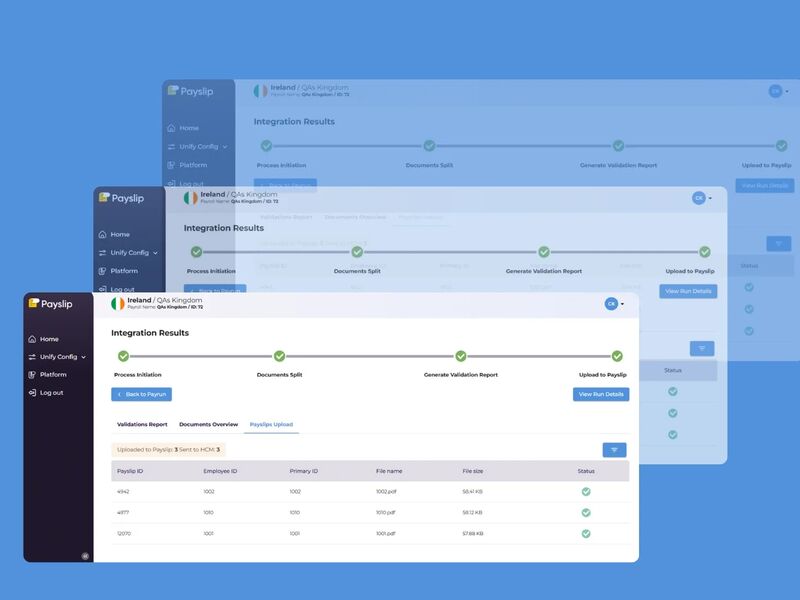
Task: Open the account dropdown arrow beside the CR avatar
Action: [x=624, y=303]
